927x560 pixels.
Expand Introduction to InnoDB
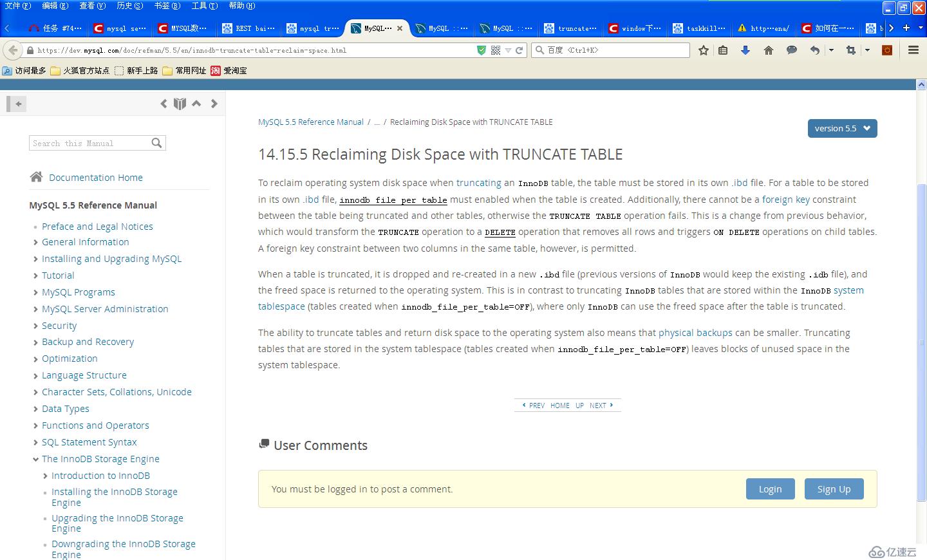click(x=45, y=476)
